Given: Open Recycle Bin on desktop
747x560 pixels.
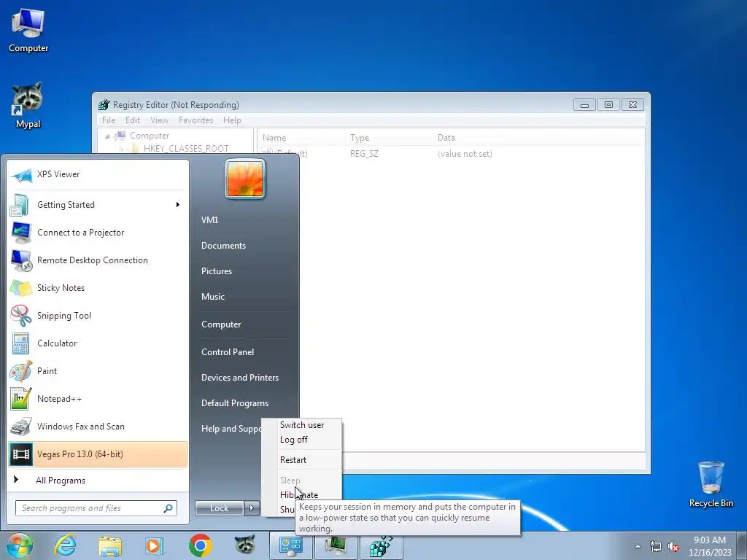Looking at the screenshot, I should click(x=711, y=484).
